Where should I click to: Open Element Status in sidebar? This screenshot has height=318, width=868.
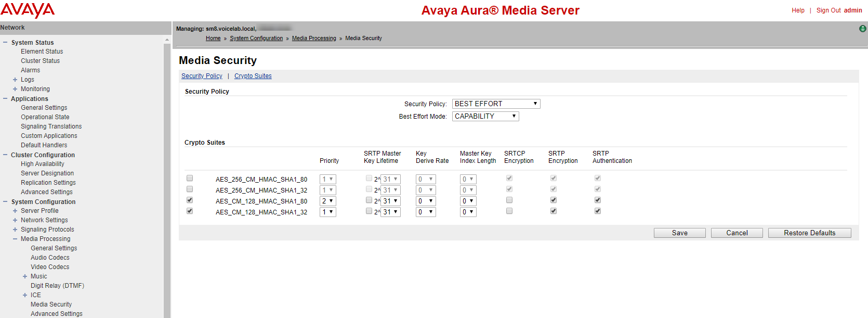[42, 52]
